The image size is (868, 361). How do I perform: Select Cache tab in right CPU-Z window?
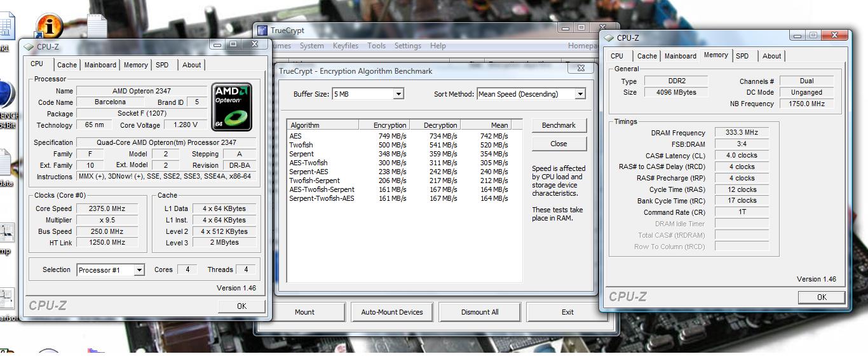(x=647, y=56)
